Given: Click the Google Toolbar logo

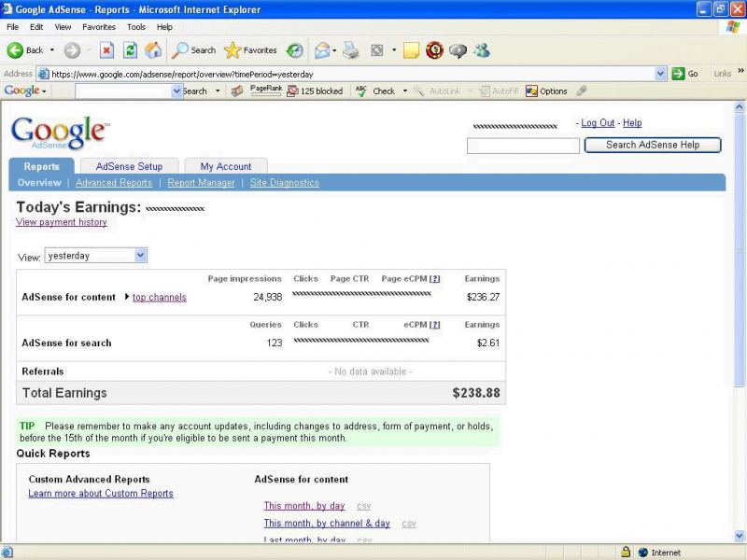Looking at the screenshot, I should (x=21, y=91).
